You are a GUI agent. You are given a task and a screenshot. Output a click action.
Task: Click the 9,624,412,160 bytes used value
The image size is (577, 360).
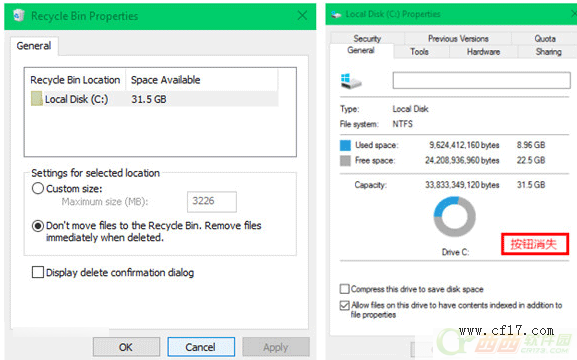(464, 145)
